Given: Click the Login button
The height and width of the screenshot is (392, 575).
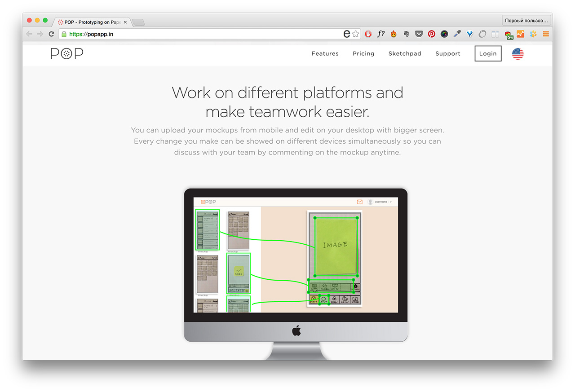Looking at the screenshot, I should click(x=488, y=54).
